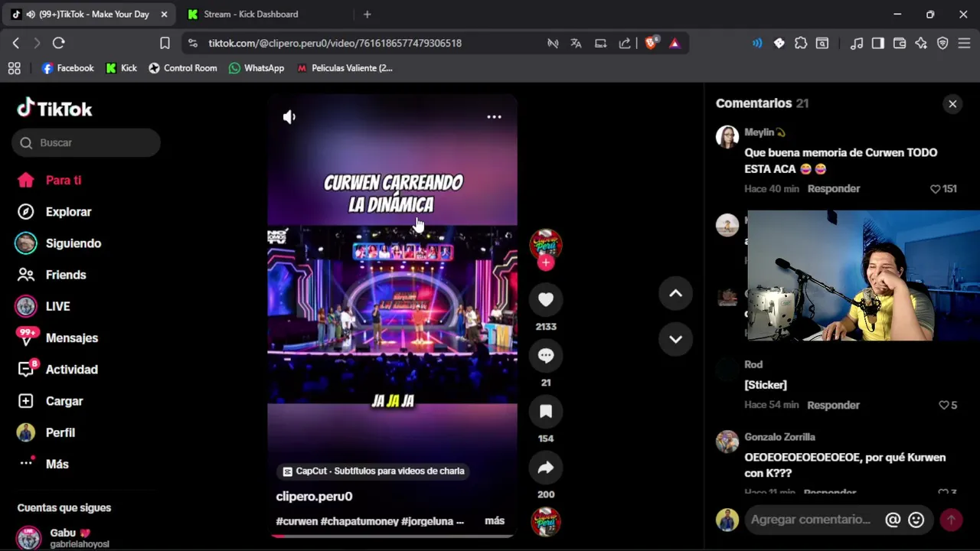
Task: Go to the previous video with up chevron
Action: click(675, 293)
